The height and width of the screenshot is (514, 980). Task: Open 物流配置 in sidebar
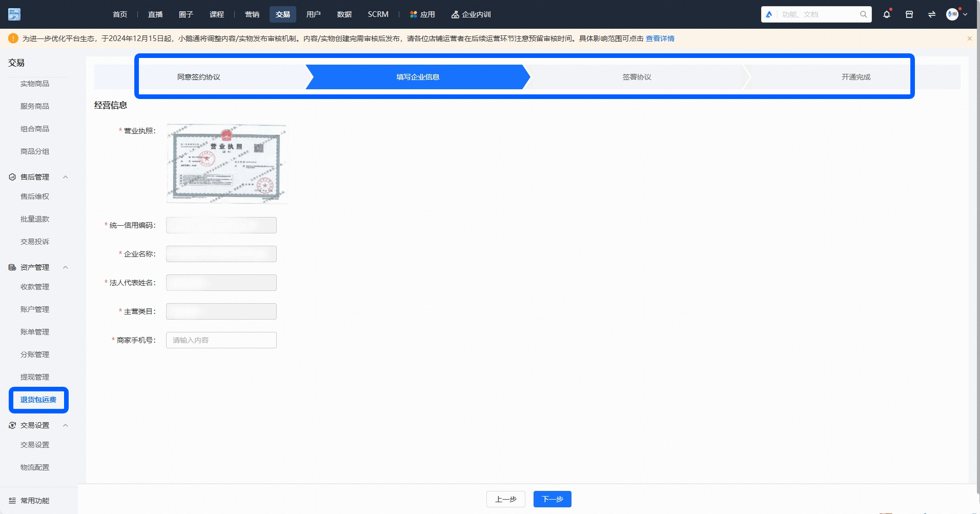pos(35,467)
